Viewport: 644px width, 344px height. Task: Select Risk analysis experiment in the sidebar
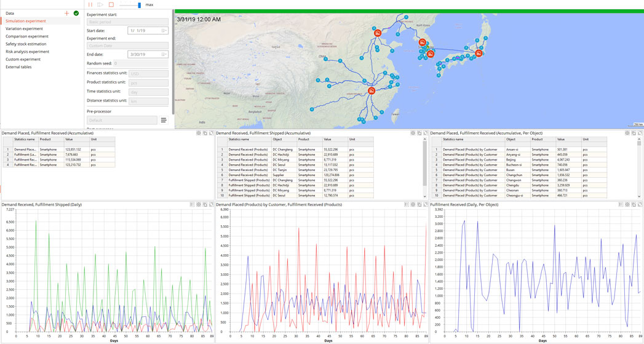pyautogui.click(x=27, y=52)
